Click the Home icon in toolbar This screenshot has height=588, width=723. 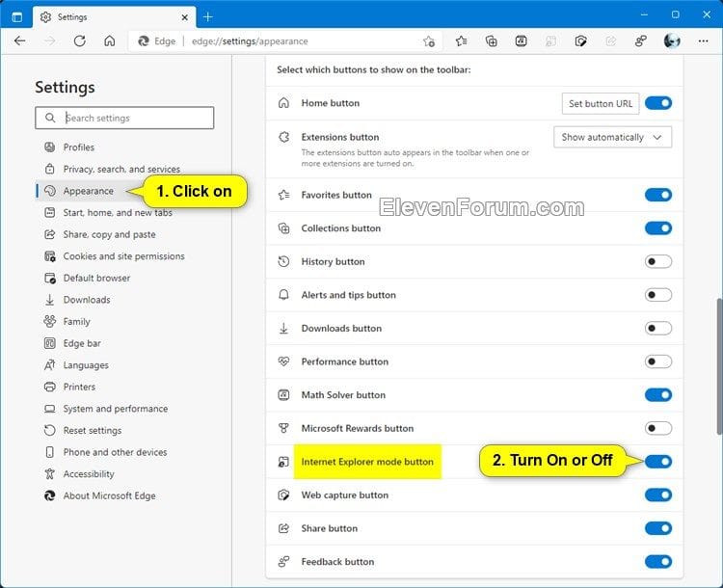[x=109, y=41]
